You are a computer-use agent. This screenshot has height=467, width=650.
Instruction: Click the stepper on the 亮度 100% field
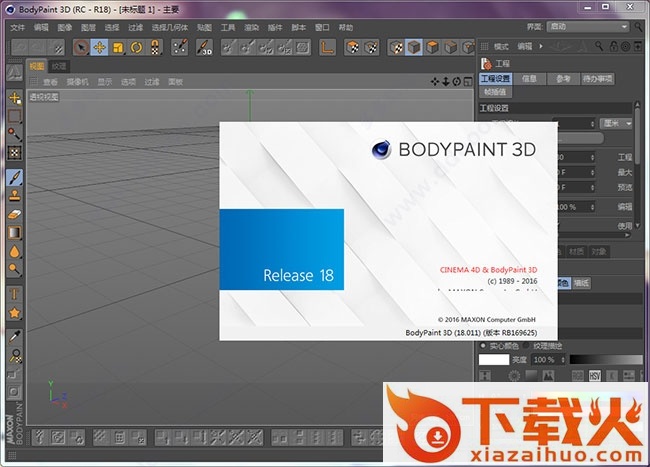pos(563,360)
